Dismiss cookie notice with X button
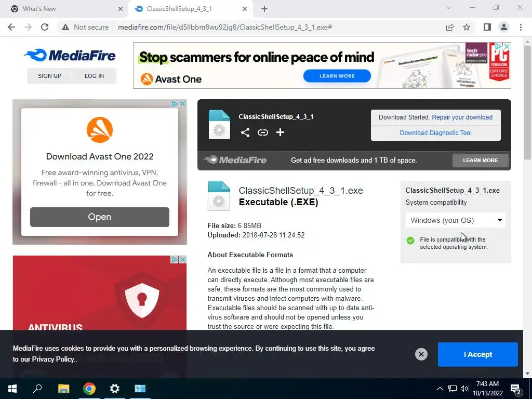The height and width of the screenshot is (399, 532). (421, 354)
